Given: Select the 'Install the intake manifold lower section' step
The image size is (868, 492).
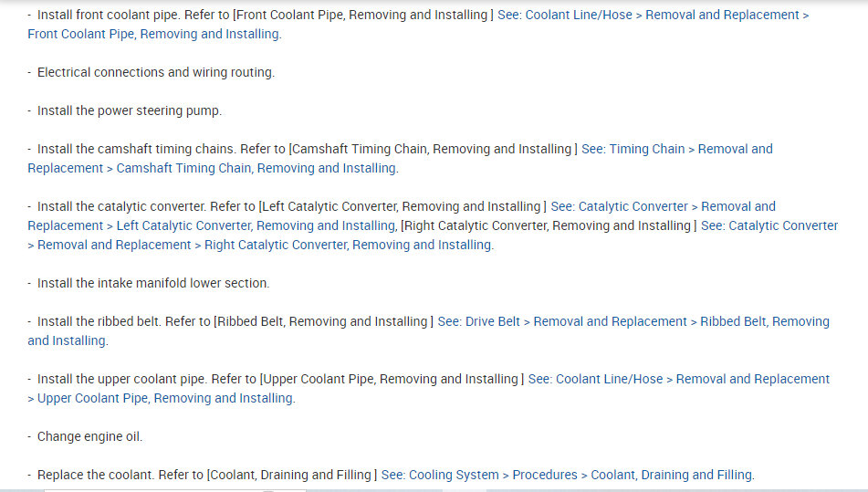Looking at the screenshot, I should pyautogui.click(x=152, y=283).
